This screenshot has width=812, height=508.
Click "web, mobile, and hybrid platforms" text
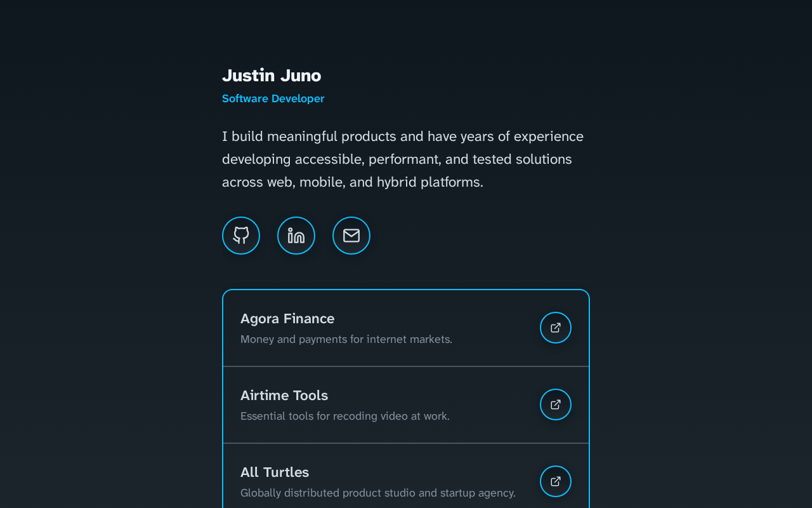[x=374, y=182]
